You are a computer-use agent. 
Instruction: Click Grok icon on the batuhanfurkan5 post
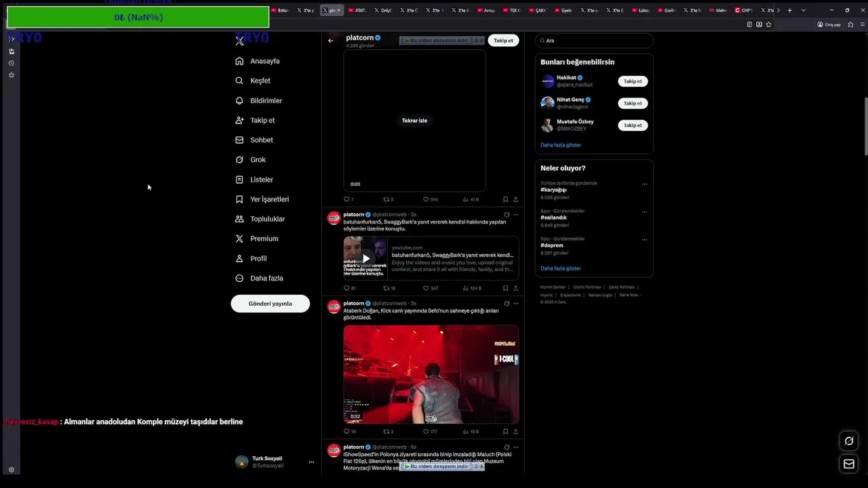coord(507,215)
